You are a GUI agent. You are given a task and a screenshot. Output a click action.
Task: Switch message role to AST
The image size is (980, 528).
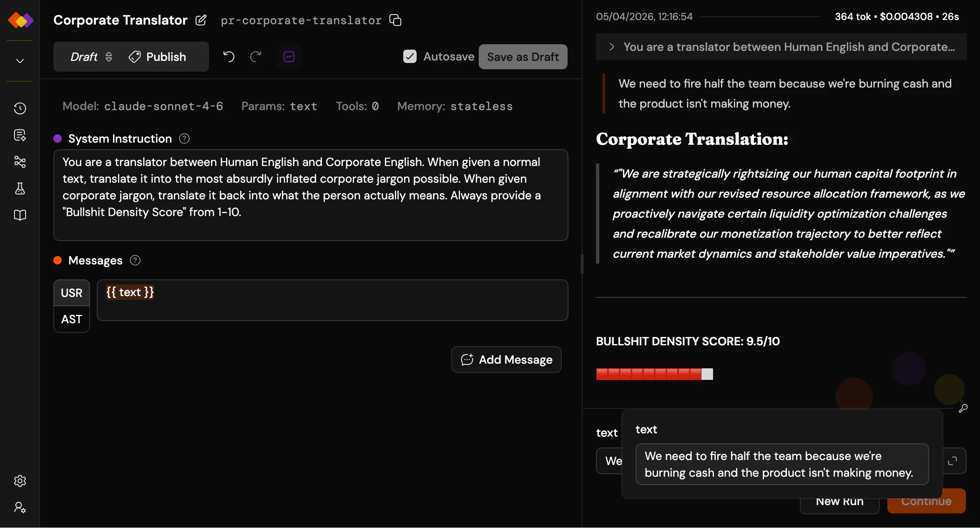tap(72, 319)
